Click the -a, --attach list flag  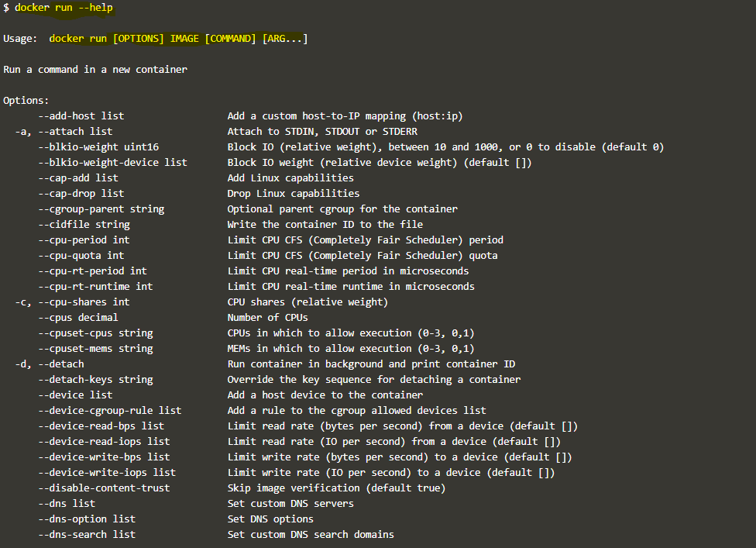pos(64,132)
